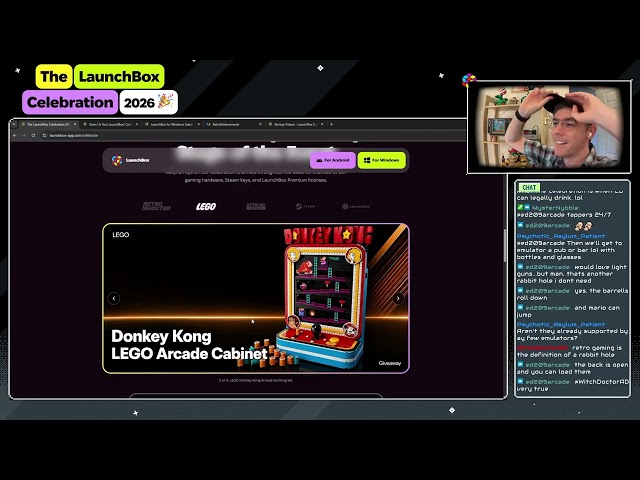Click the Donkey Kong arcade cabinet image
Viewport: 640px width, 480px height.
[x=324, y=298]
